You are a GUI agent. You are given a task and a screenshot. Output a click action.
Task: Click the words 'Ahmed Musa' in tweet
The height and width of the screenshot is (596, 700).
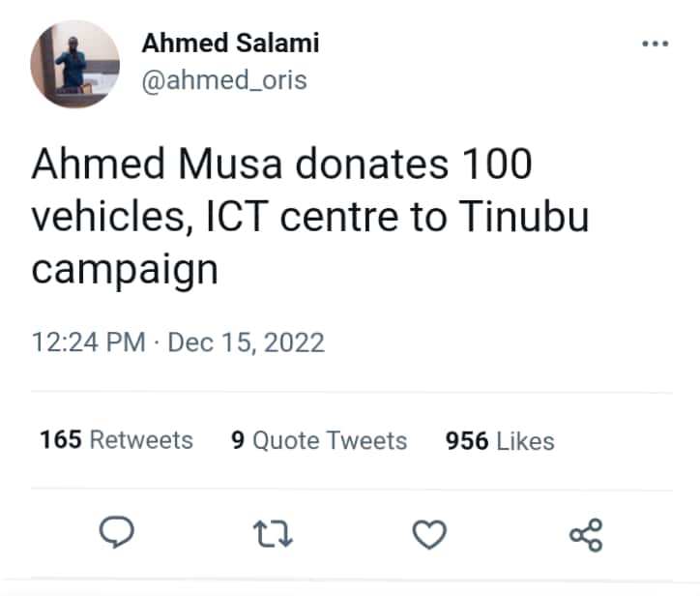157,164
